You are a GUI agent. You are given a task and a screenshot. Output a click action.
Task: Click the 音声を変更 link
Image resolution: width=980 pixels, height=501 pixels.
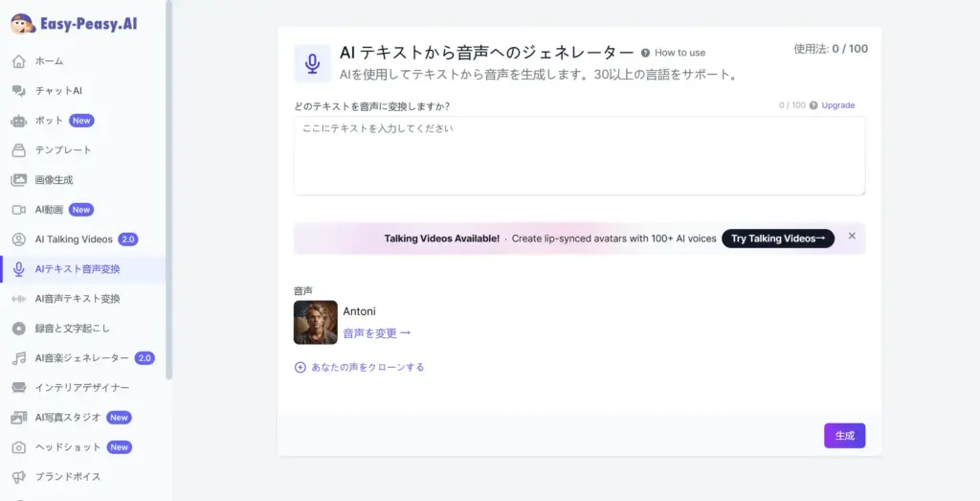pyautogui.click(x=377, y=333)
